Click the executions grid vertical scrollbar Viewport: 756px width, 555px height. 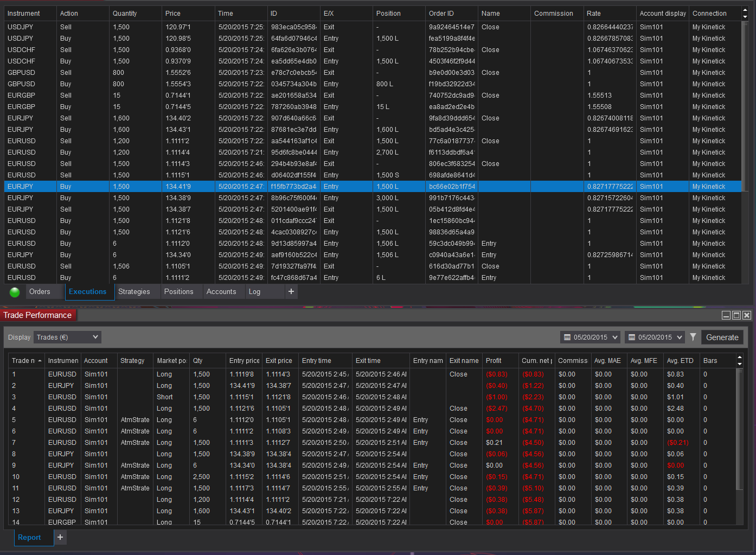745,106
